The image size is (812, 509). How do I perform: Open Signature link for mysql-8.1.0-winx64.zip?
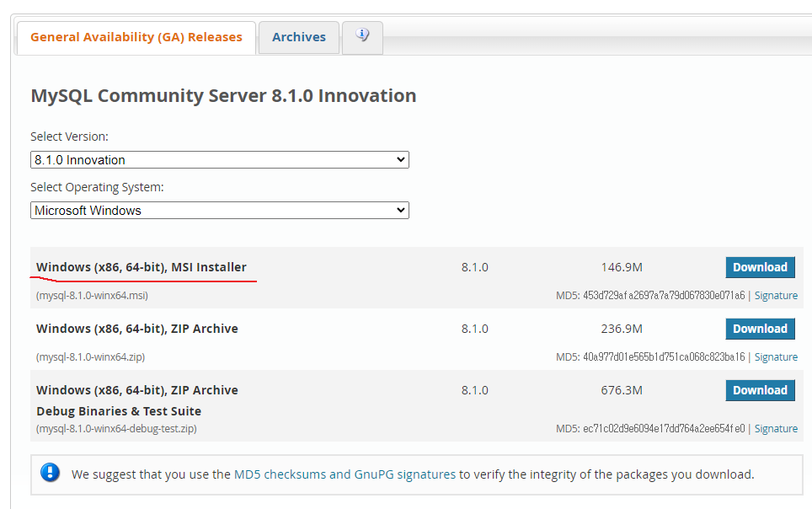point(776,357)
